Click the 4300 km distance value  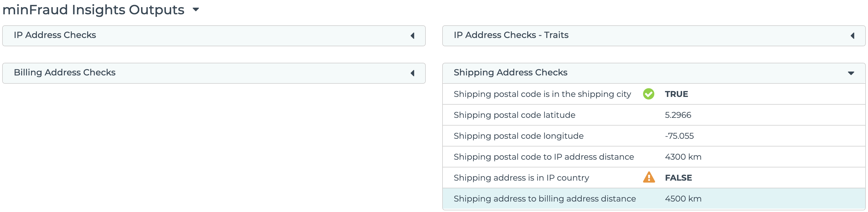[x=683, y=157]
